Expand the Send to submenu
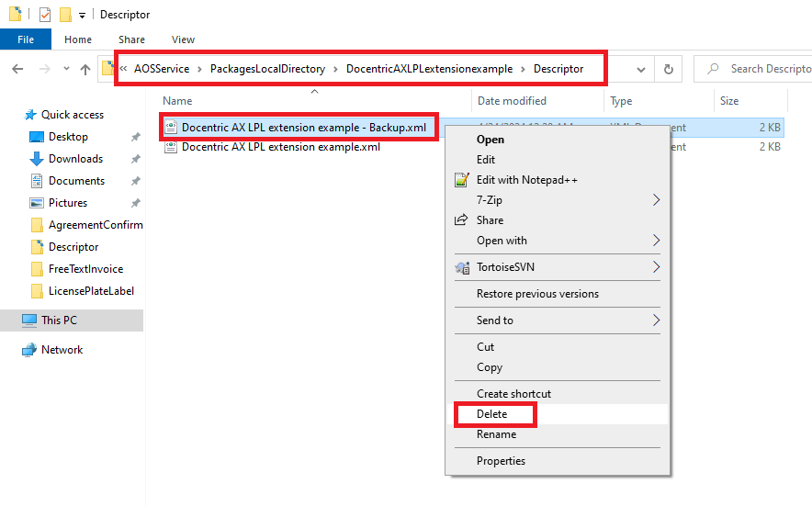Image resolution: width=812 pixels, height=506 pixels. (x=656, y=320)
